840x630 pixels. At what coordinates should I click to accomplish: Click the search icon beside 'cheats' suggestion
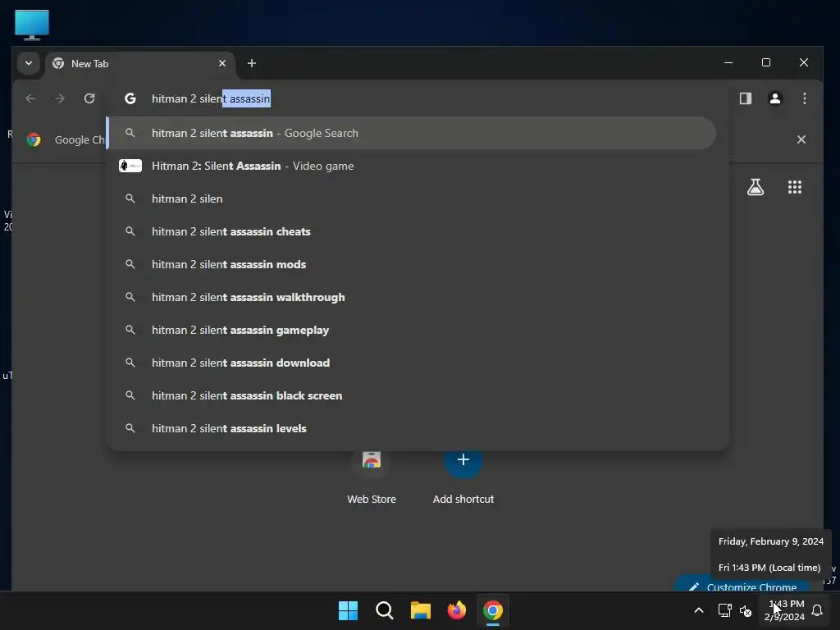pyautogui.click(x=130, y=231)
